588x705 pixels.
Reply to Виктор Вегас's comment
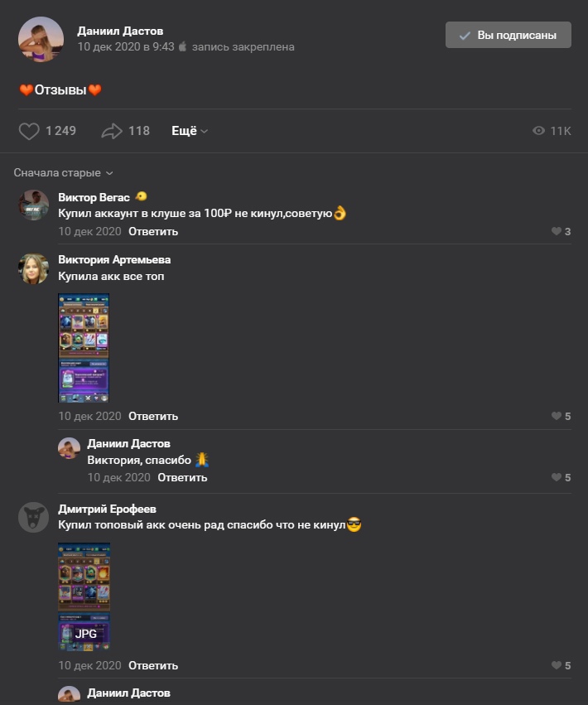click(153, 232)
